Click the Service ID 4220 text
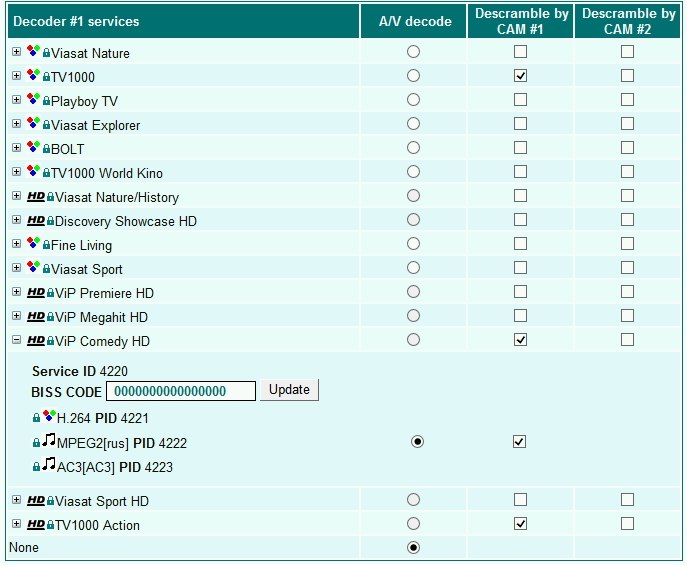687x565 pixels. pyautogui.click(x=80, y=371)
